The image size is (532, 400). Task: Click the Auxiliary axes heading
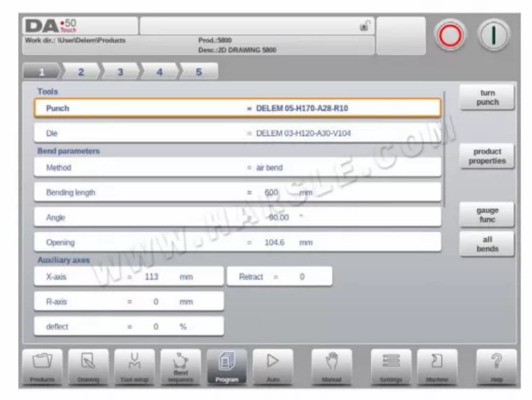point(63,260)
